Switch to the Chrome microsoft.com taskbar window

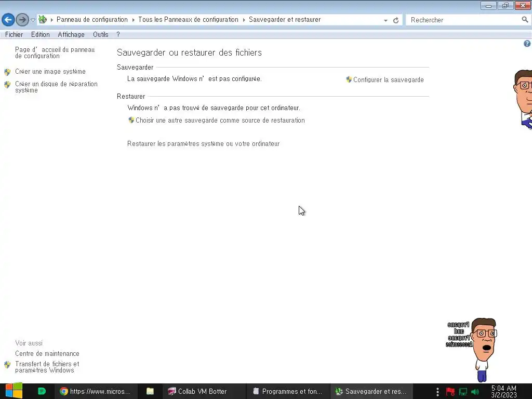tap(96, 391)
